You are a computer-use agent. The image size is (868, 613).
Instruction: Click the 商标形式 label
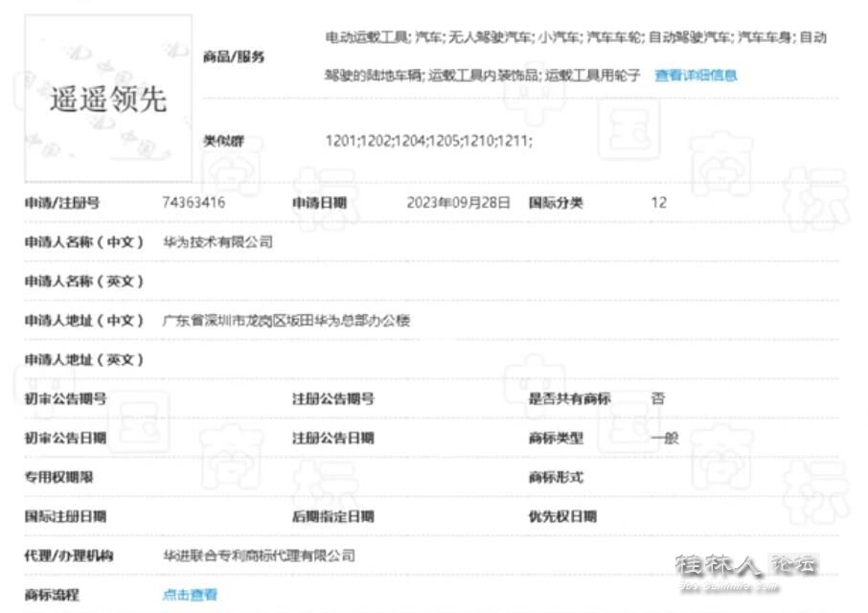pyautogui.click(x=556, y=477)
